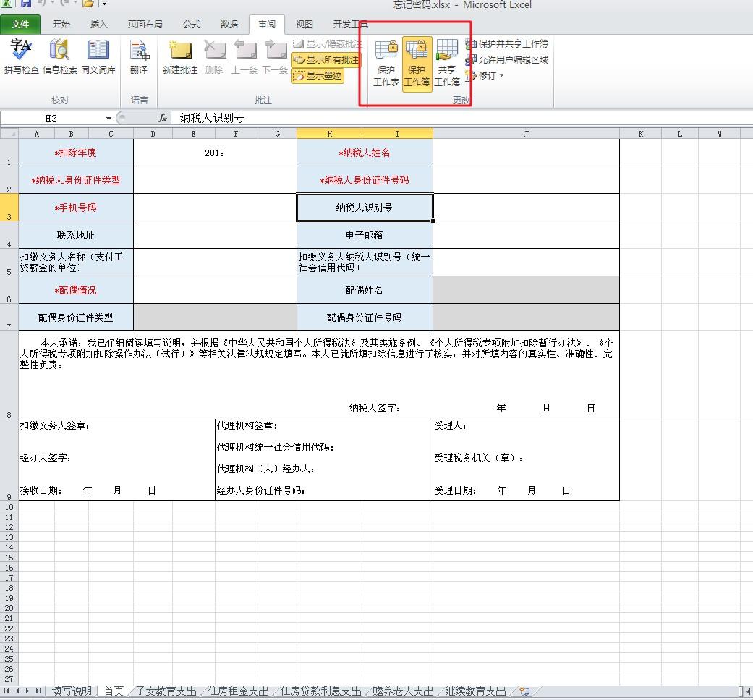Switch to the 开发工具 ribbon tab

coord(350,25)
